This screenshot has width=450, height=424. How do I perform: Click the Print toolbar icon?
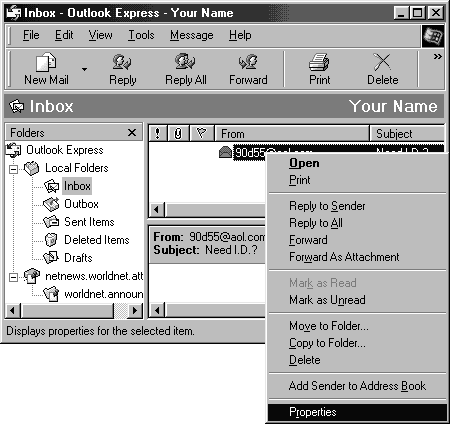(319, 62)
